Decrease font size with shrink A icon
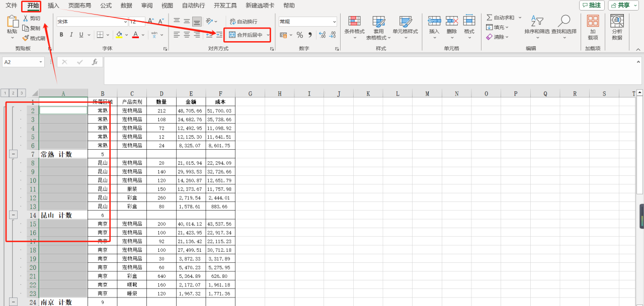The image size is (644, 306). [x=160, y=22]
